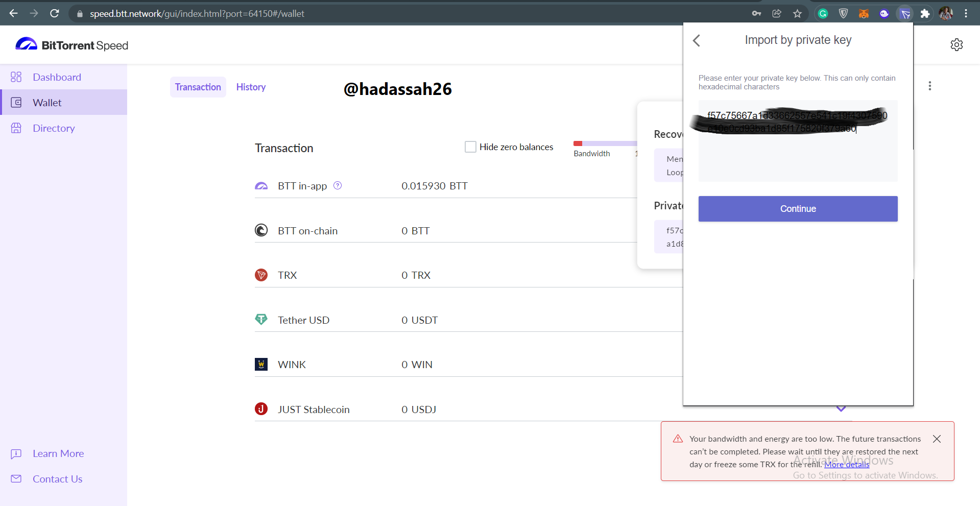Click the 0 USDT balance value
Image resolution: width=980 pixels, height=506 pixels.
click(420, 320)
